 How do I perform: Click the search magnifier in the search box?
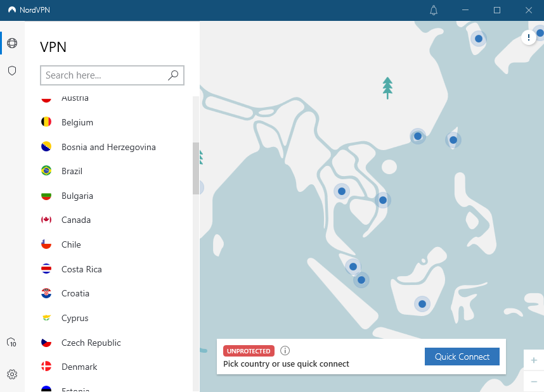(173, 75)
